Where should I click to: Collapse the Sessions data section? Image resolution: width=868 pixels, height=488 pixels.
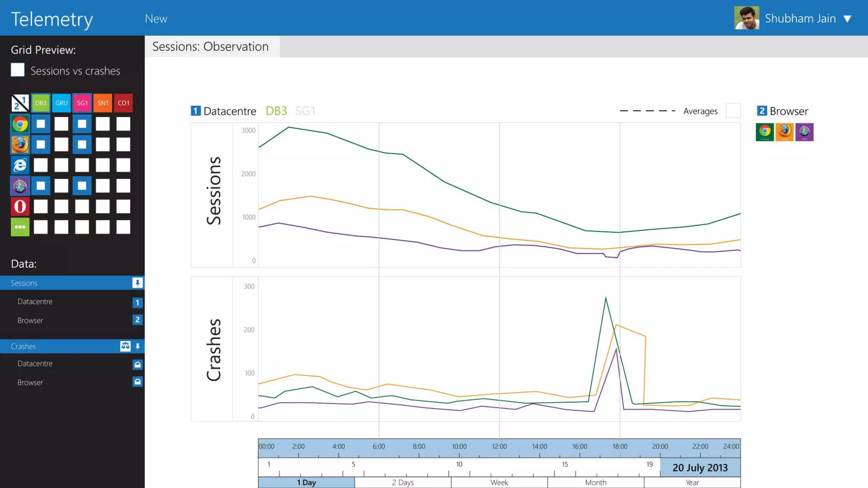click(24, 283)
